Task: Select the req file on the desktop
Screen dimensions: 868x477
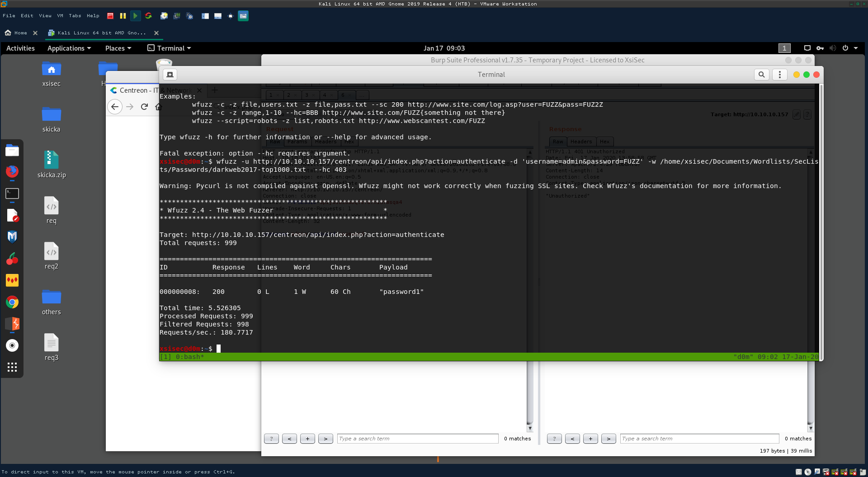Action: coord(52,210)
